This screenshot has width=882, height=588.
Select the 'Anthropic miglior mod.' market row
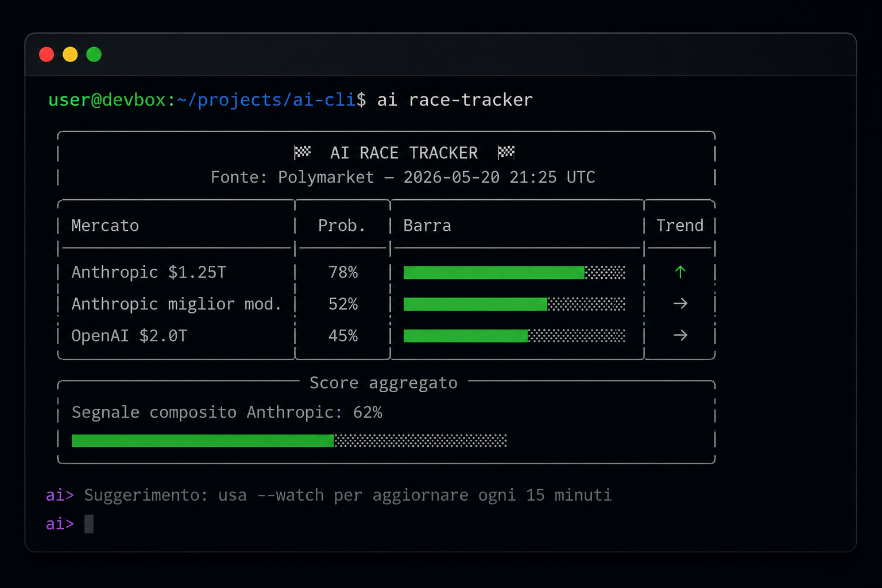(x=386, y=304)
